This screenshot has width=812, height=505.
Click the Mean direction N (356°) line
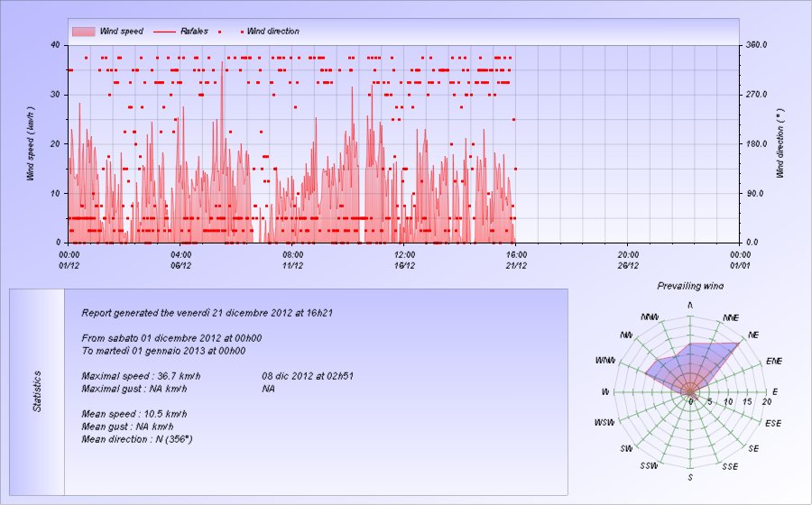point(137,439)
